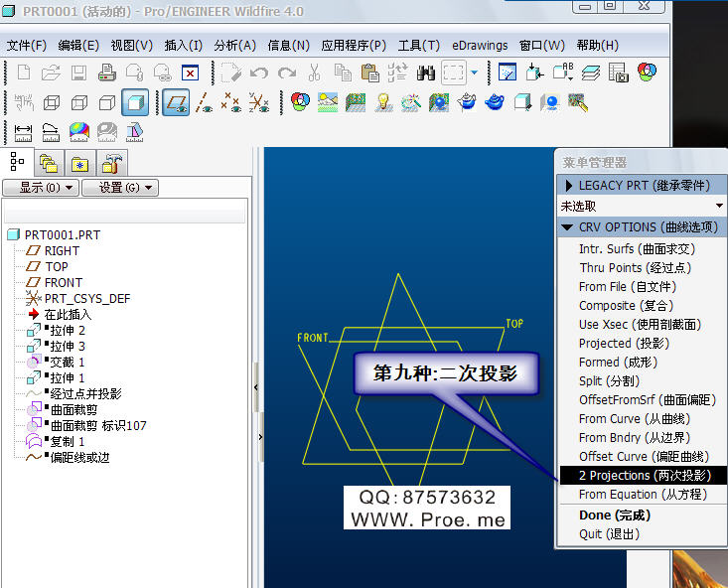Image resolution: width=728 pixels, height=588 pixels.
Task: Switch to the Model Tree tab
Action: pyautogui.click(x=17, y=162)
